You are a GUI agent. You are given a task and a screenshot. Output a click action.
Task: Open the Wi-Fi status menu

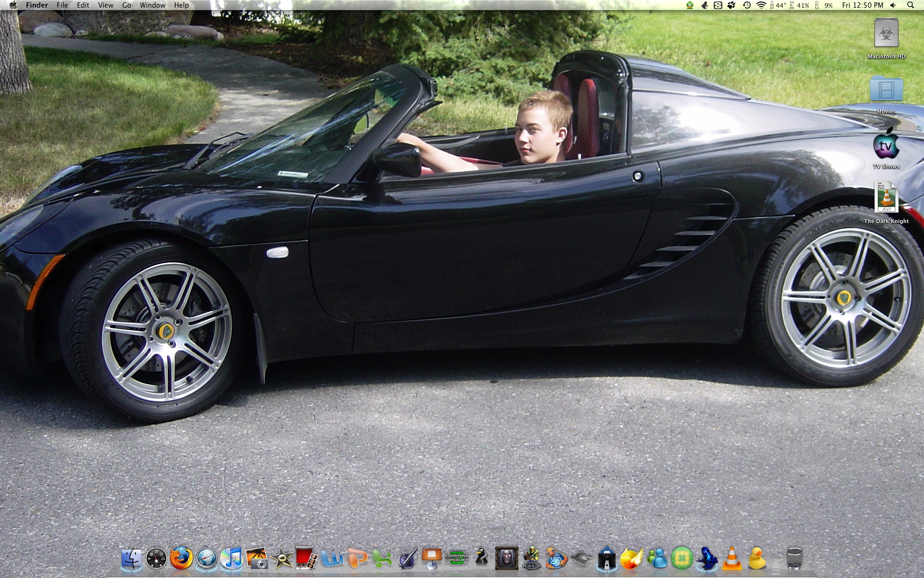coord(761,5)
